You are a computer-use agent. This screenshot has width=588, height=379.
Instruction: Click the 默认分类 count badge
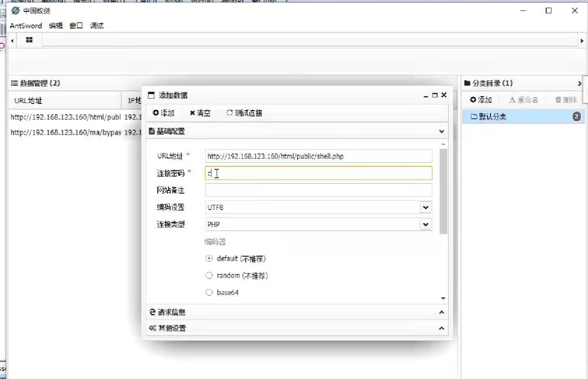(576, 117)
